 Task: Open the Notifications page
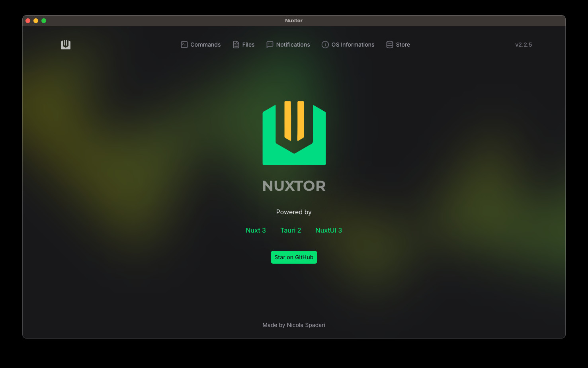288,45
